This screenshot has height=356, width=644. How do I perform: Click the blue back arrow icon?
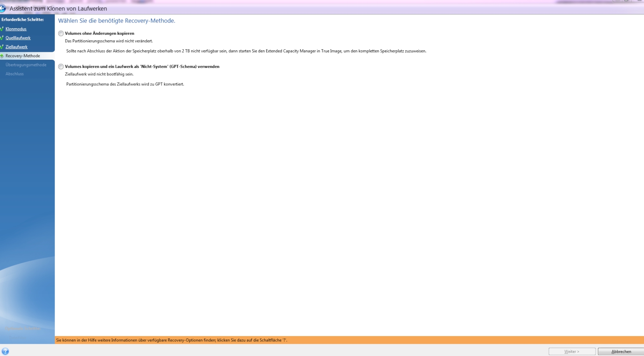(2, 8)
